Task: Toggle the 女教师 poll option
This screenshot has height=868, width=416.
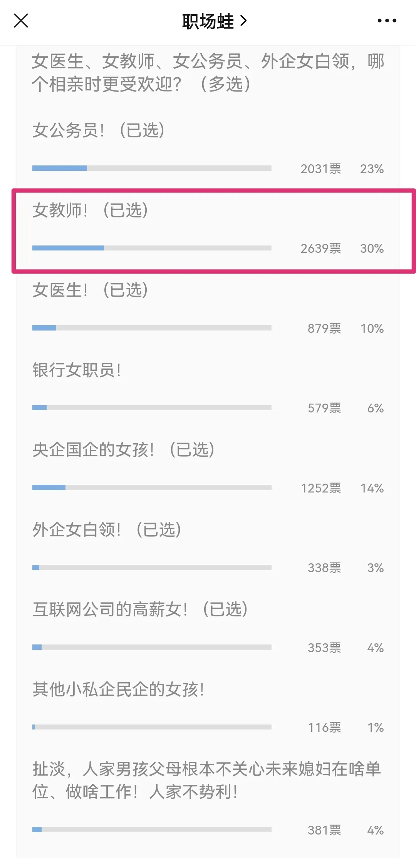Action: click(90, 210)
